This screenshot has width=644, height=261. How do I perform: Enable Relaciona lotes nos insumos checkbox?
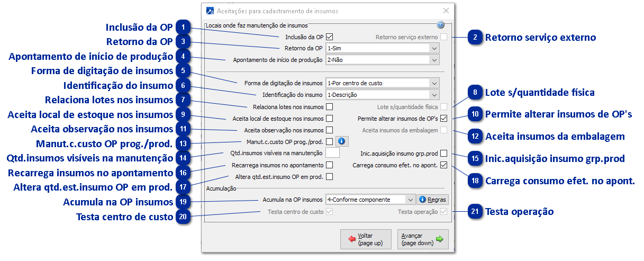pyautogui.click(x=329, y=107)
